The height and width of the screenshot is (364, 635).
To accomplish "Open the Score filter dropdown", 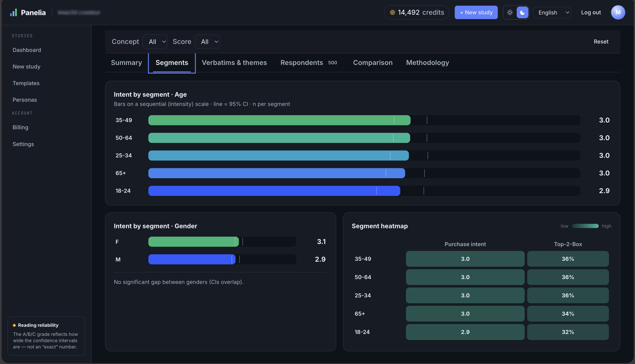I will click(x=207, y=41).
